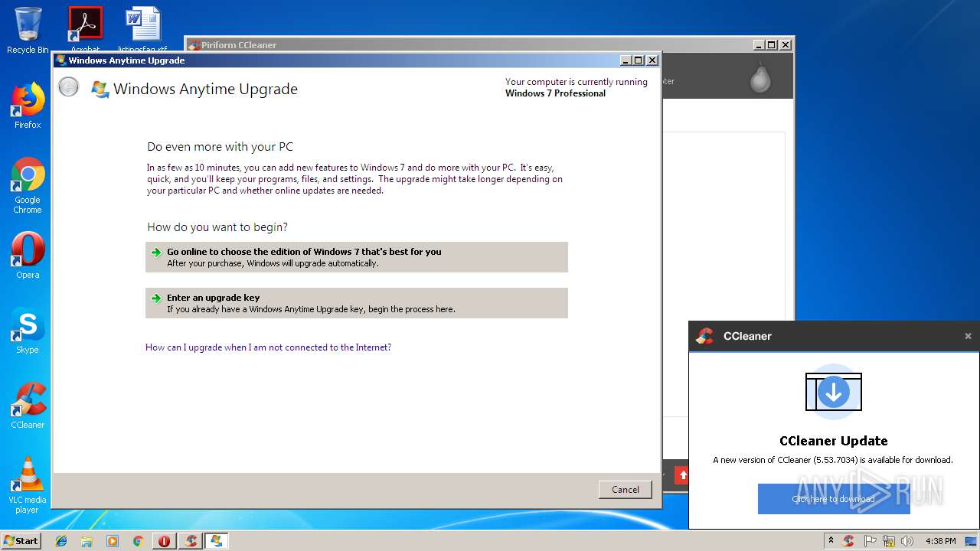Click 'Click here to download' CCleaner update
The height and width of the screenshot is (551, 980).
[834, 499]
